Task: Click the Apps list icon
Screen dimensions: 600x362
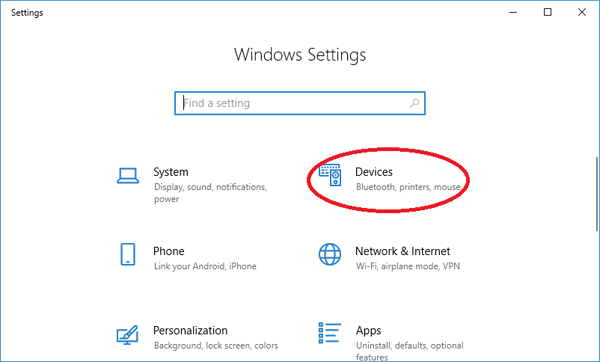Action: click(x=329, y=333)
